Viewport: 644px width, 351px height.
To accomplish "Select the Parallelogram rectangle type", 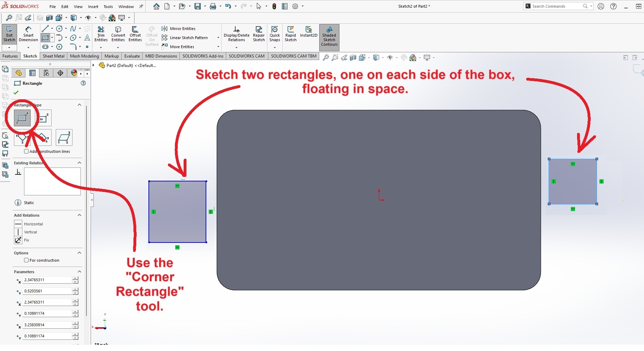I will click(64, 138).
